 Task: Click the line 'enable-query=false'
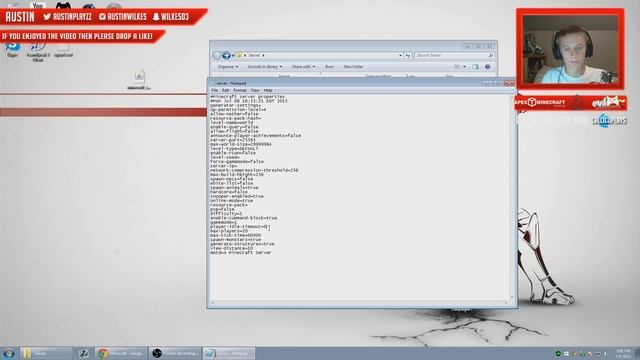tap(234, 127)
